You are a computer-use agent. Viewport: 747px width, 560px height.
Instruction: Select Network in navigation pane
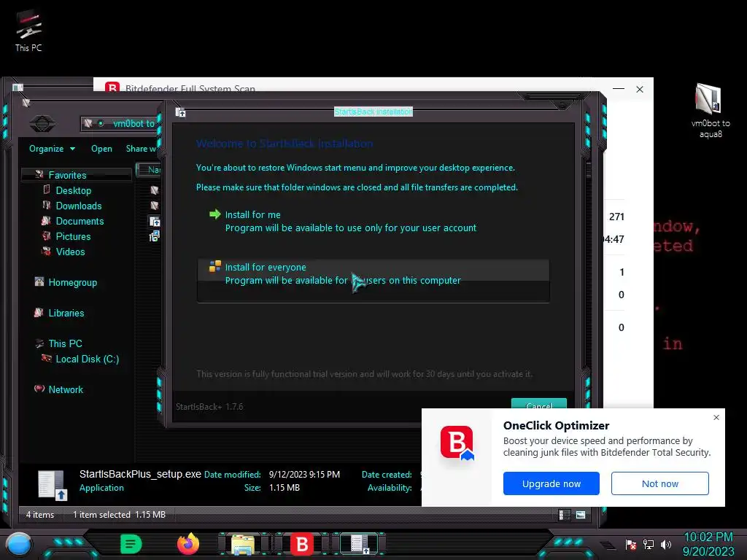[66, 389]
